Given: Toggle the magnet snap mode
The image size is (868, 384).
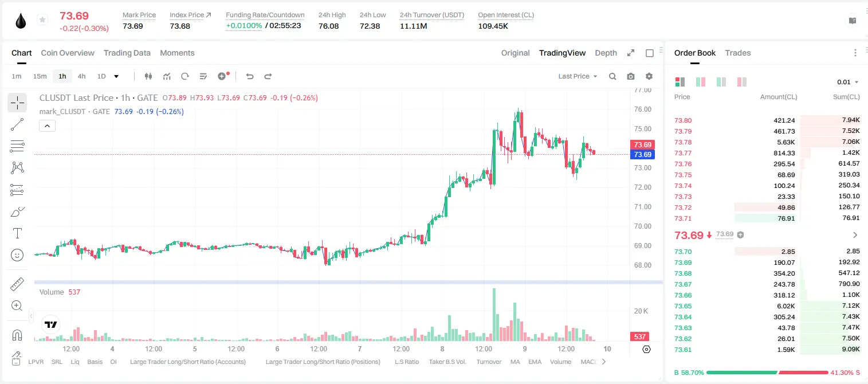Looking at the screenshot, I should (x=17, y=335).
